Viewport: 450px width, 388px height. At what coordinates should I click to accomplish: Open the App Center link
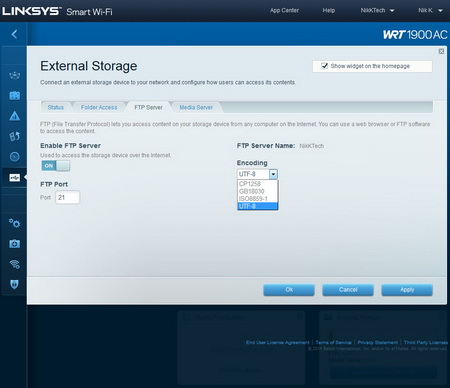(284, 10)
